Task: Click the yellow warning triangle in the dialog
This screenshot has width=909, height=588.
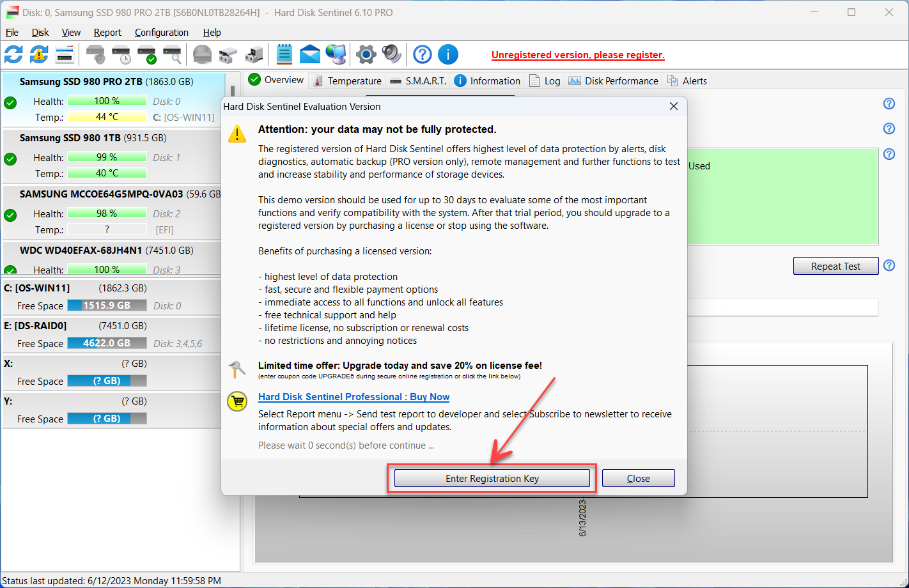Action: [237, 133]
